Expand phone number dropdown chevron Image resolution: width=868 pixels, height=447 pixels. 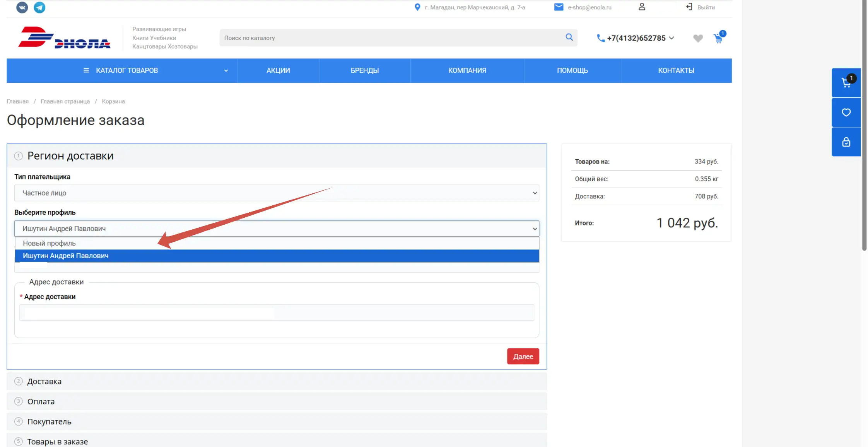pyautogui.click(x=672, y=38)
